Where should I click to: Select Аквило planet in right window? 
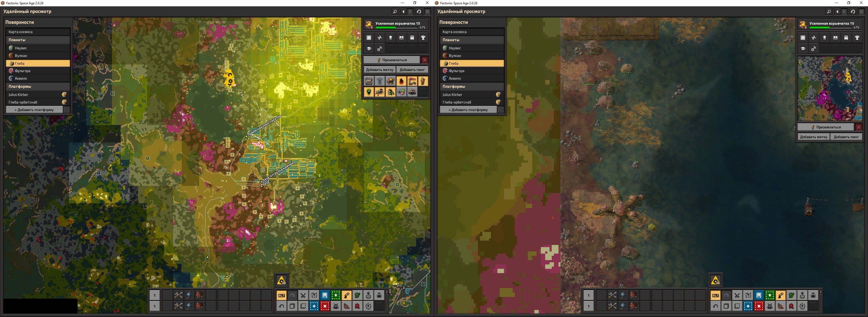point(472,78)
